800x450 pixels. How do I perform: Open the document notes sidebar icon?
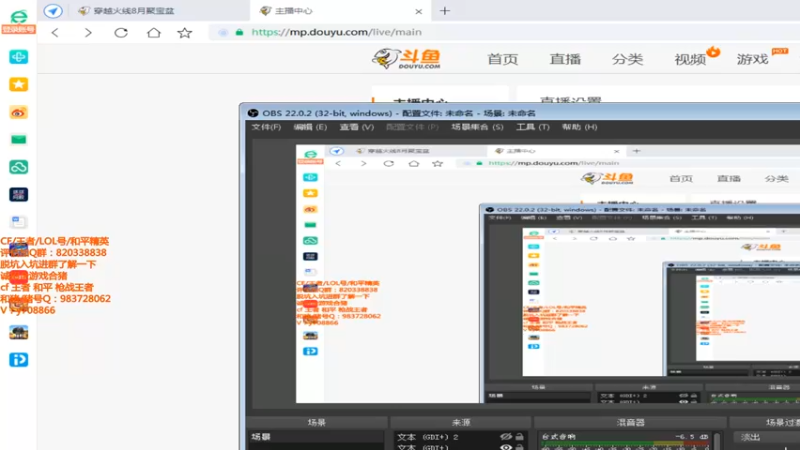tap(18, 221)
